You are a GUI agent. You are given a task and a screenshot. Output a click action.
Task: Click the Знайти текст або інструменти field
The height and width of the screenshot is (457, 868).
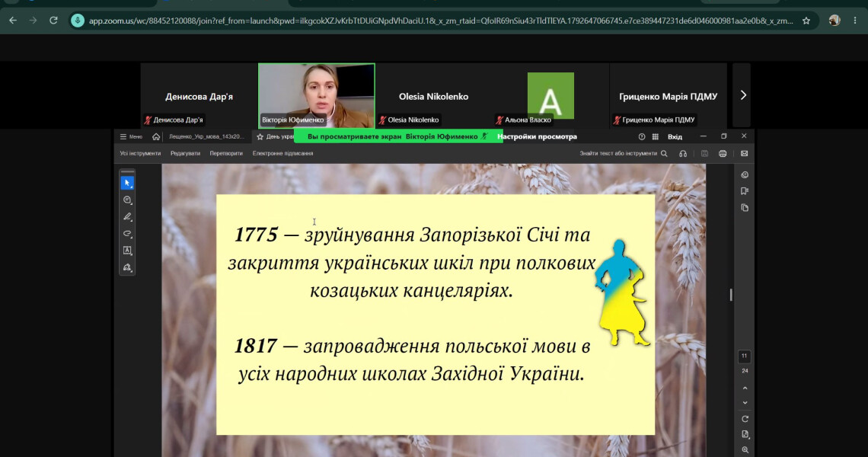pyautogui.click(x=617, y=153)
